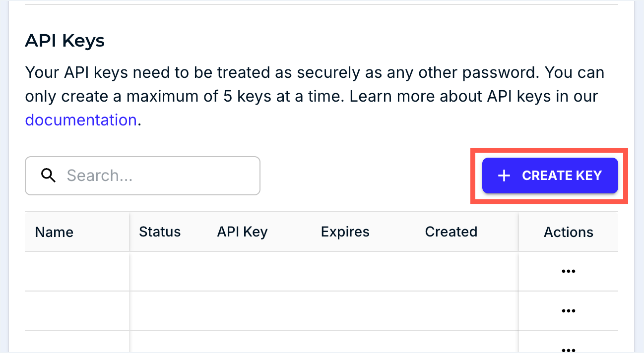Select the first row's Name cell
644x353 pixels.
pyautogui.click(x=77, y=271)
